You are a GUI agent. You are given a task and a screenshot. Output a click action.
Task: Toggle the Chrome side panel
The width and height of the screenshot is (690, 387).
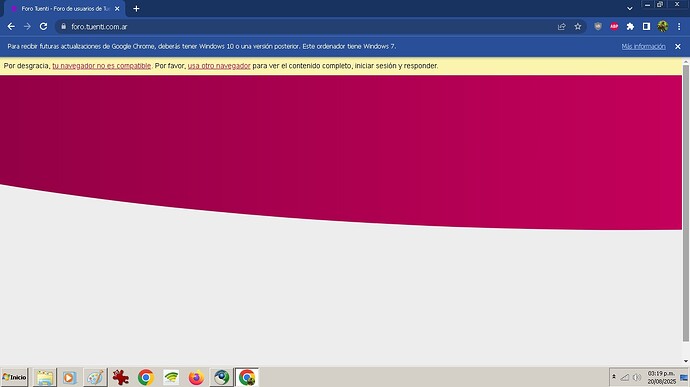point(646,26)
